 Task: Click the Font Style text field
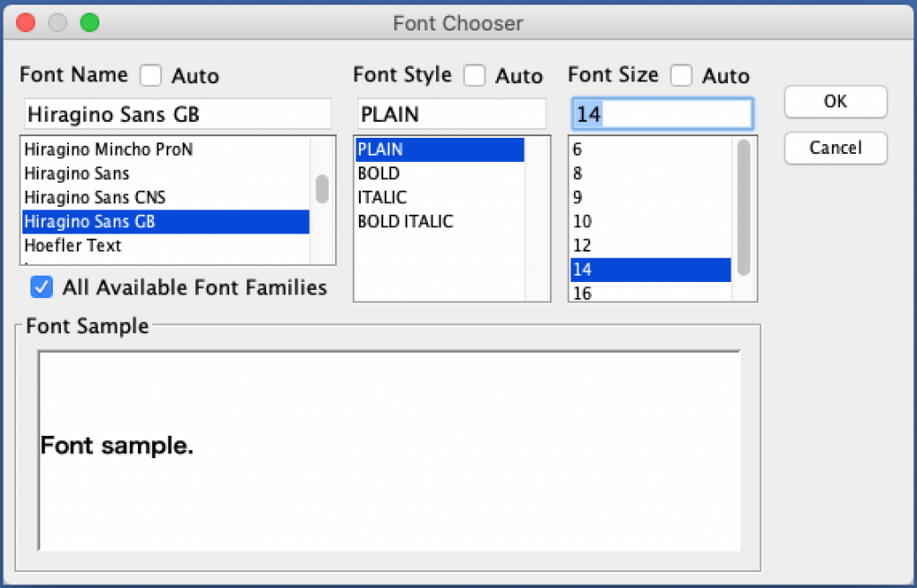point(451,115)
